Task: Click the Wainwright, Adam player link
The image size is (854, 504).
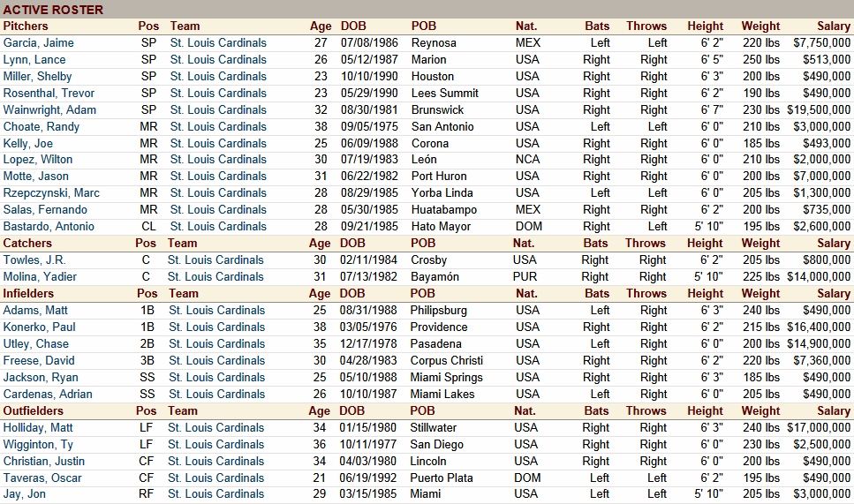Action: click(50, 109)
